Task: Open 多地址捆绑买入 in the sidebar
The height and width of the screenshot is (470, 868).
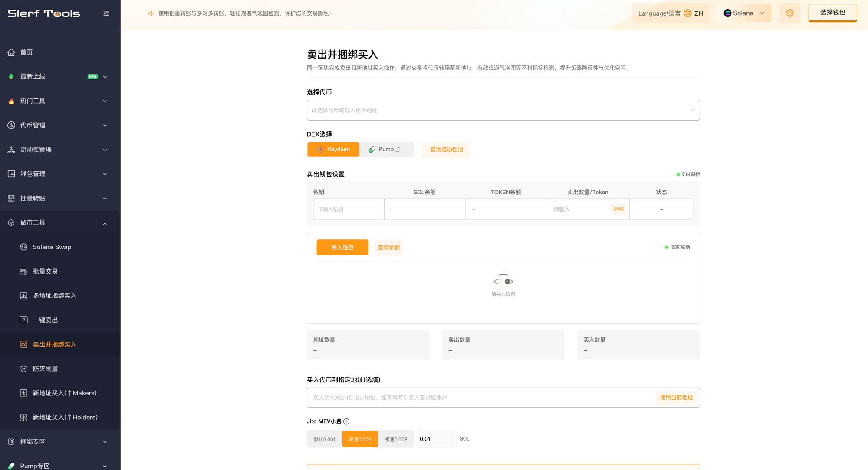Action: point(55,296)
